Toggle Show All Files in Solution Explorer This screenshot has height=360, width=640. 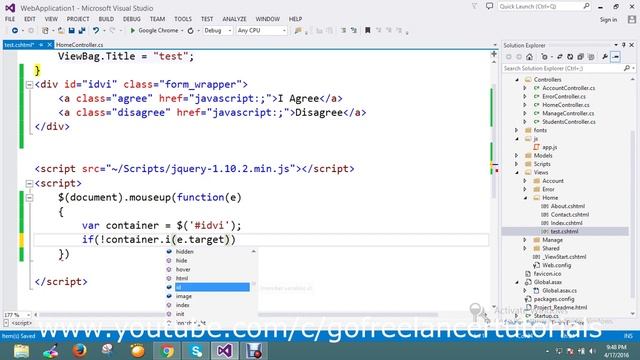[x=590, y=57]
